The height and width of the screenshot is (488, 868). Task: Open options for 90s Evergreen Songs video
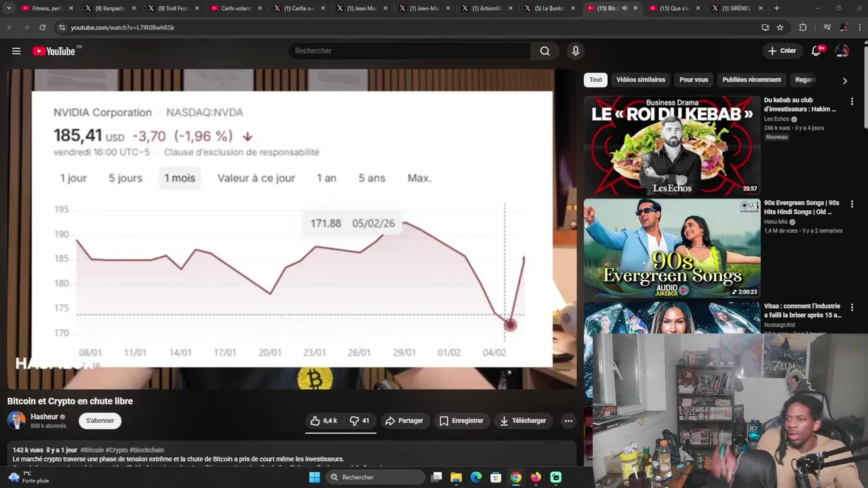pos(852,205)
